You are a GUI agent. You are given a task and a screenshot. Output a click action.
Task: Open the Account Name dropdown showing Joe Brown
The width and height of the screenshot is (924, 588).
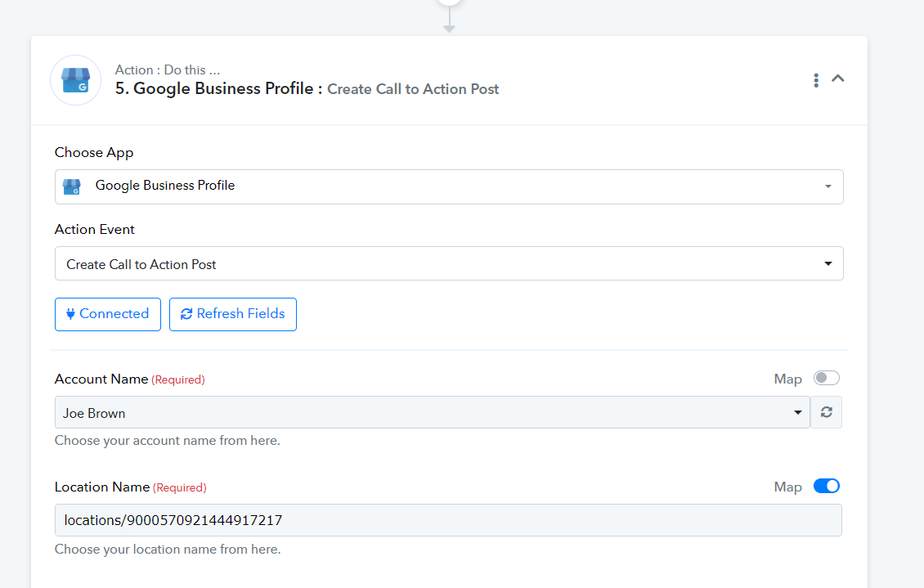point(432,412)
